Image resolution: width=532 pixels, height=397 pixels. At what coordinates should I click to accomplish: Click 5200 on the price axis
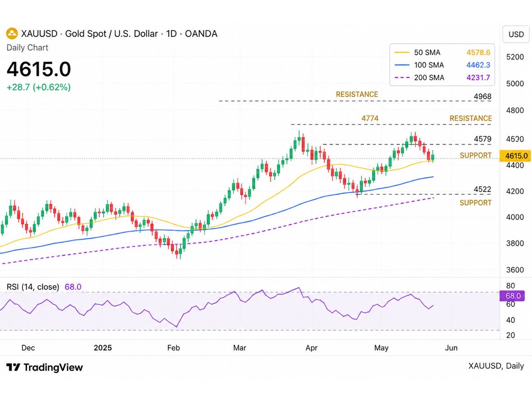point(515,57)
